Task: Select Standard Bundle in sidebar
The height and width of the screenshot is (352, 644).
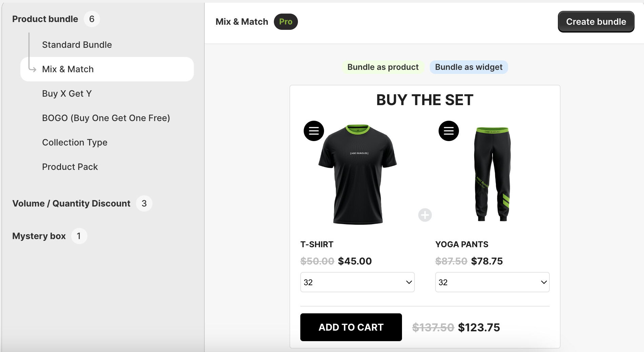Action: [77, 45]
